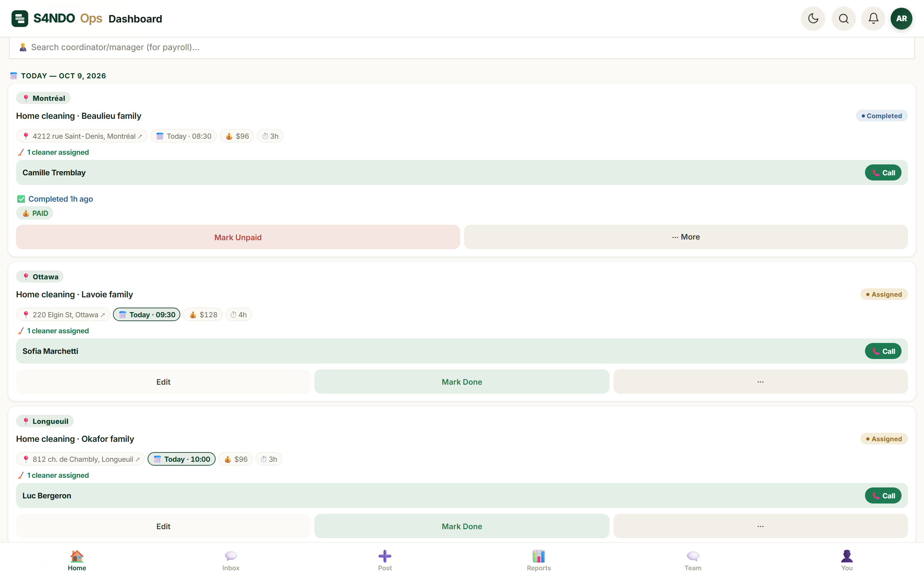Toggle dark mode moon icon
Image resolution: width=924 pixels, height=578 pixels.
[813, 18]
